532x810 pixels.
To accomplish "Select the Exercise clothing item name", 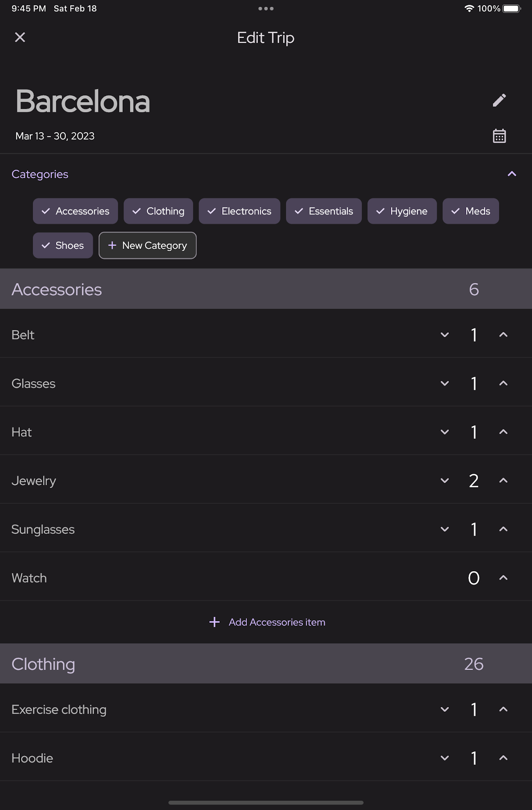I will click(59, 710).
